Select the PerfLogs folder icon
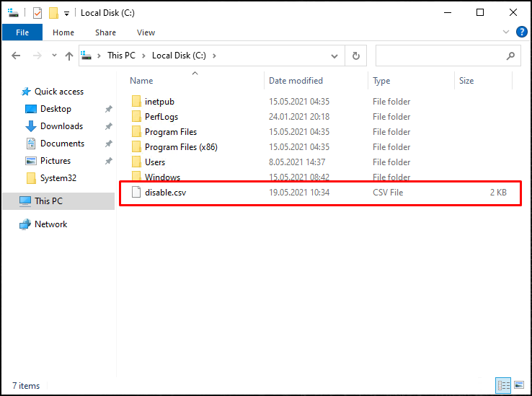This screenshot has height=396, width=532. click(x=136, y=116)
